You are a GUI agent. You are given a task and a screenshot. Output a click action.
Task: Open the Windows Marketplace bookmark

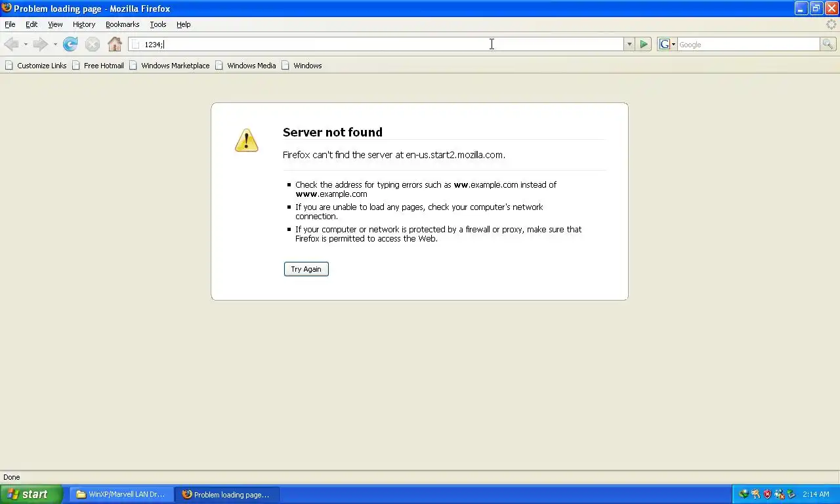(x=169, y=66)
